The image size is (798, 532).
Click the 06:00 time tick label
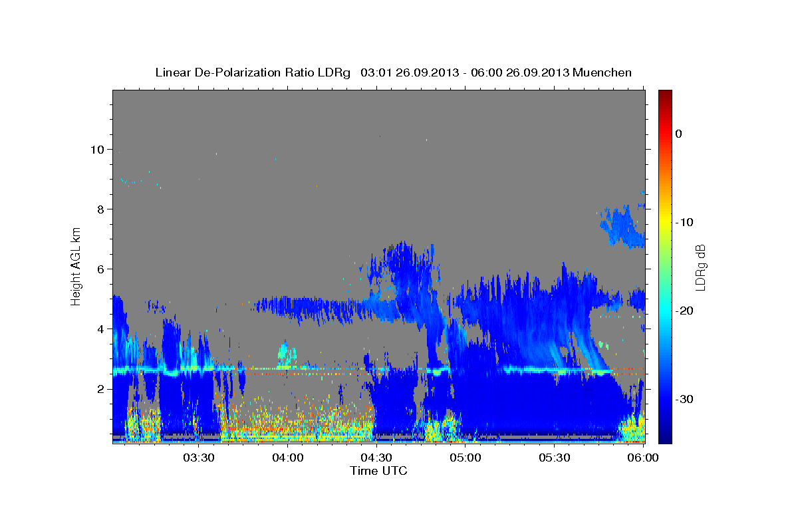[x=644, y=458]
